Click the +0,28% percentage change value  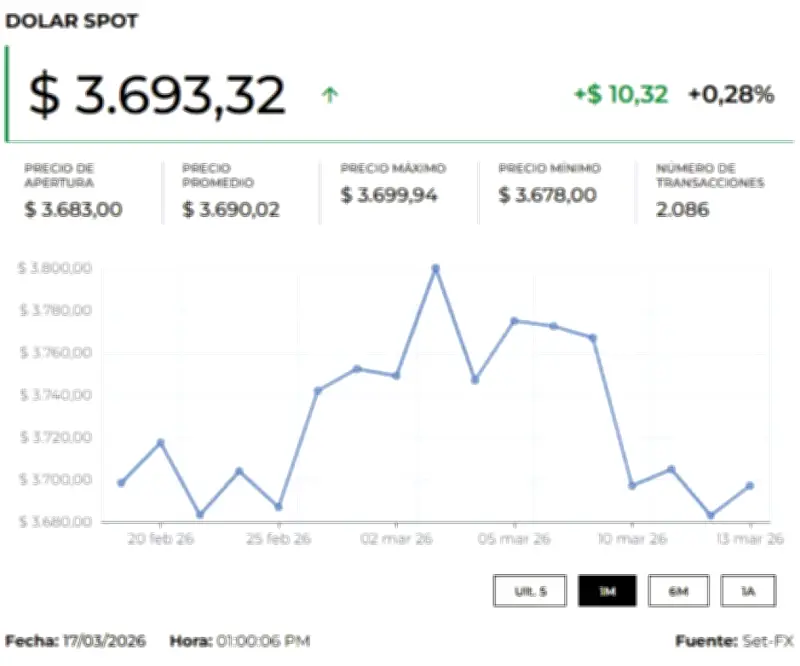click(731, 95)
